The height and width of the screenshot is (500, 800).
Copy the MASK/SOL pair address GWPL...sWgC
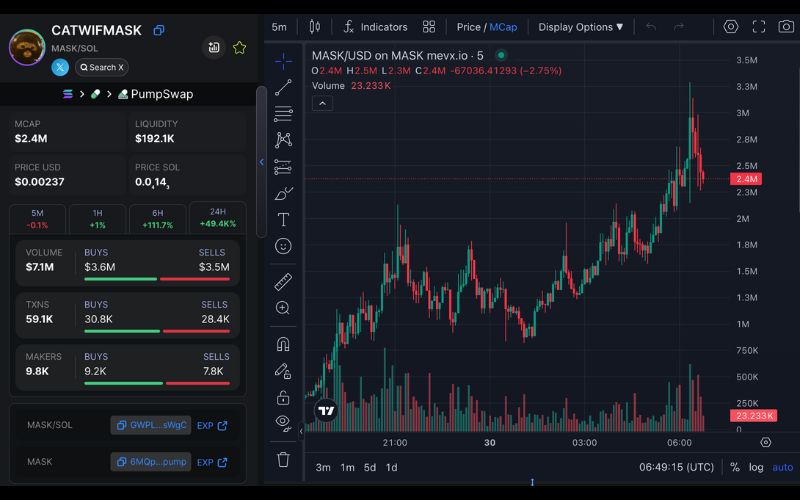click(x=151, y=425)
